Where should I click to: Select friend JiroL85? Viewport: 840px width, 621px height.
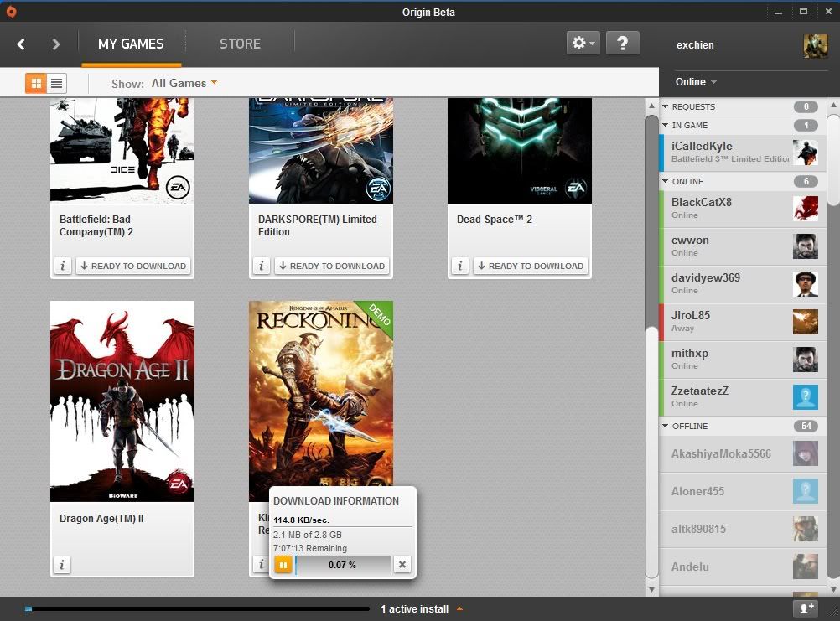[742, 322]
